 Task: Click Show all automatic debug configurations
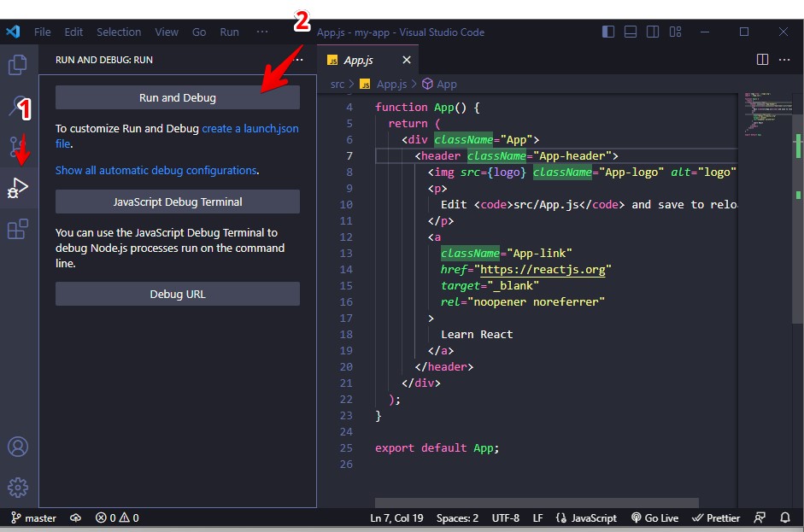pyautogui.click(x=156, y=170)
